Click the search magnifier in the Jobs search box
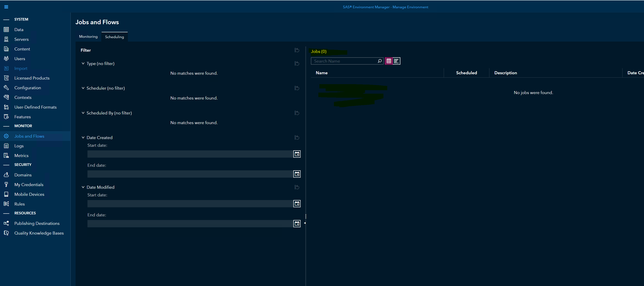This screenshot has height=286, width=644. tap(380, 61)
